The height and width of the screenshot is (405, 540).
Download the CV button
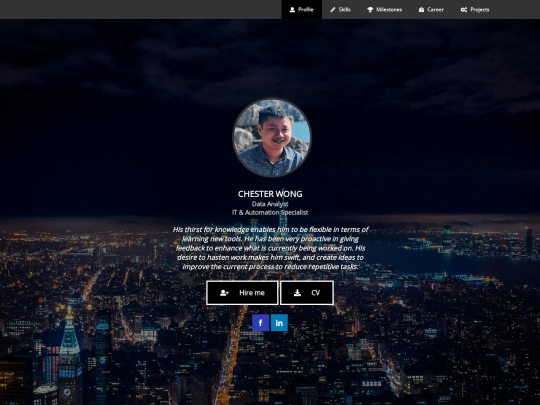click(x=307, y=293)
